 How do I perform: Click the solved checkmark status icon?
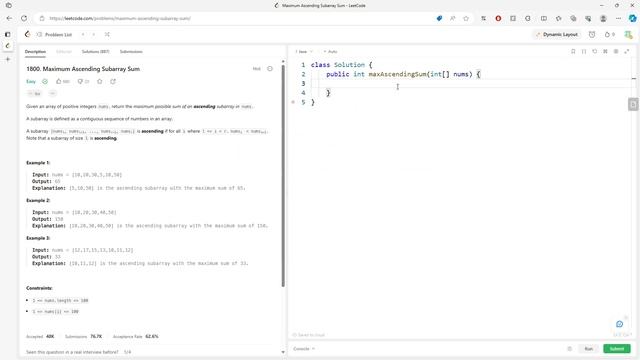[x=45, y=82]
